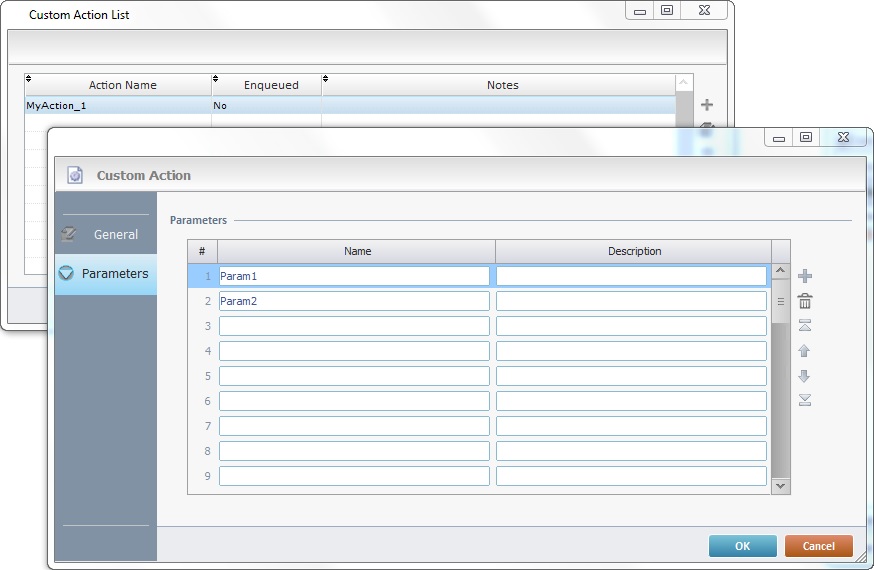Image resolution: width=874 pixels, height=570 pixels.
Task: Move selected parameter down one row
Action: [805, 376]
